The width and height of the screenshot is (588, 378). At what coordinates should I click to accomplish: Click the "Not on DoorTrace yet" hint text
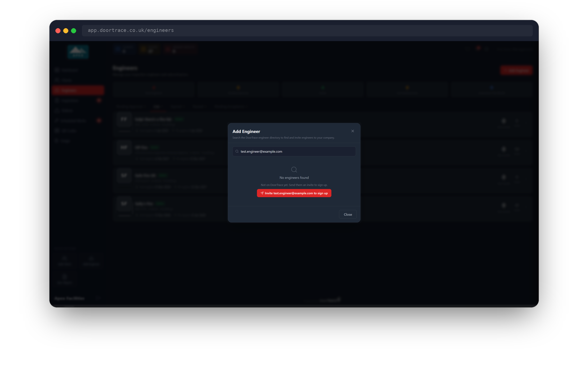tap(294, 185)
